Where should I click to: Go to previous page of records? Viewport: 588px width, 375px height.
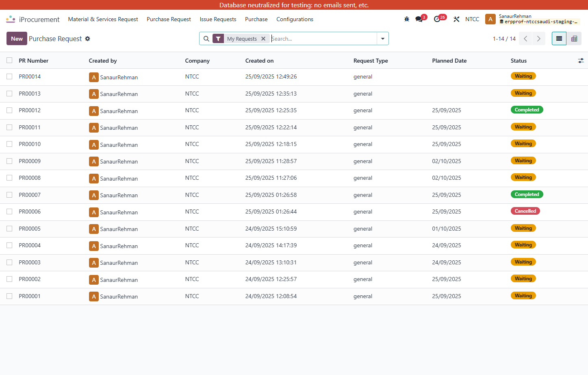[x=526, y=39]
